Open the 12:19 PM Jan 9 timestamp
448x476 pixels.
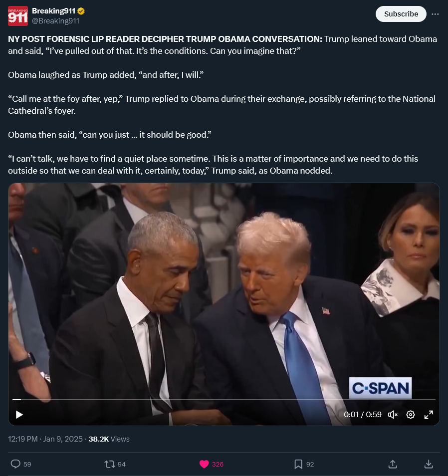[45, 439]
